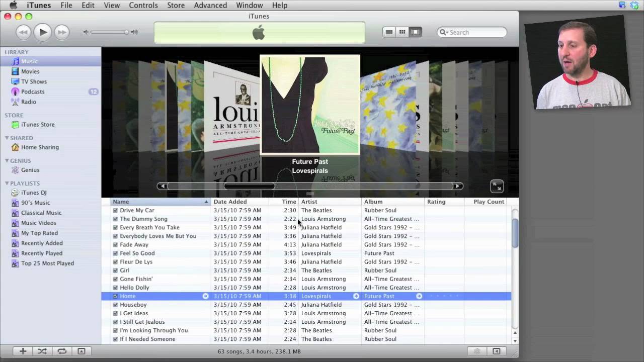Enter full screen Cover Flow

tap(497, 187)
